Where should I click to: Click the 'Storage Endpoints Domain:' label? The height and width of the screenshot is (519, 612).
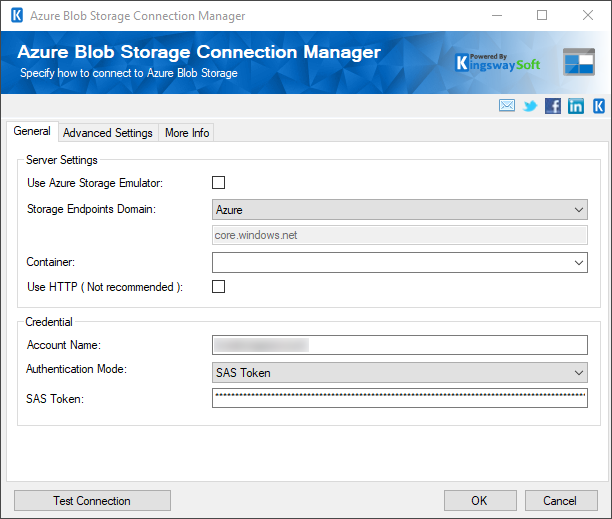(x=91, y=209)
